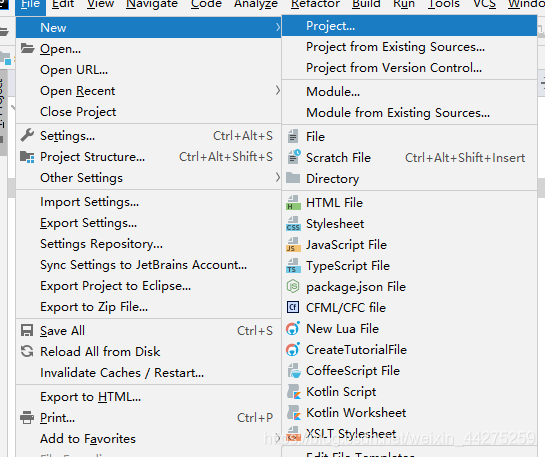Select Module... entry

pos(409,91)
